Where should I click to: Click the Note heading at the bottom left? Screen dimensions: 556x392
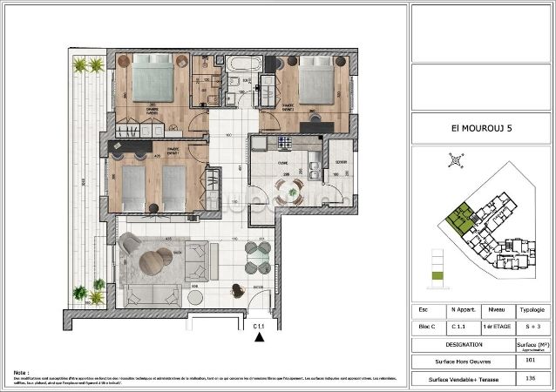click(x=22, y=370)
